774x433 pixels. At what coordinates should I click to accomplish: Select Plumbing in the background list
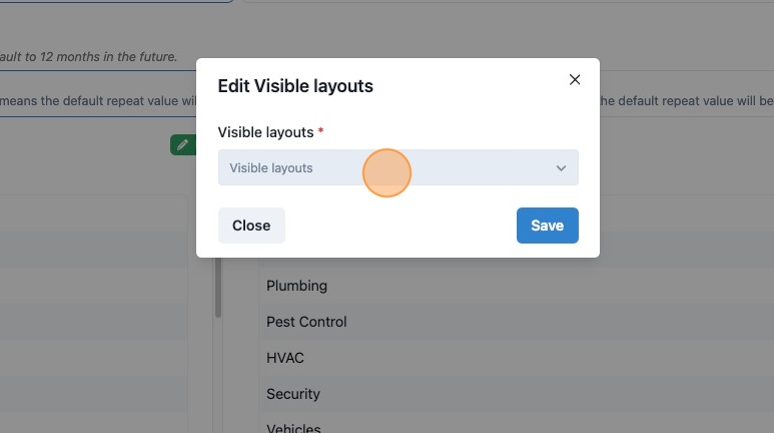(297, 285)
